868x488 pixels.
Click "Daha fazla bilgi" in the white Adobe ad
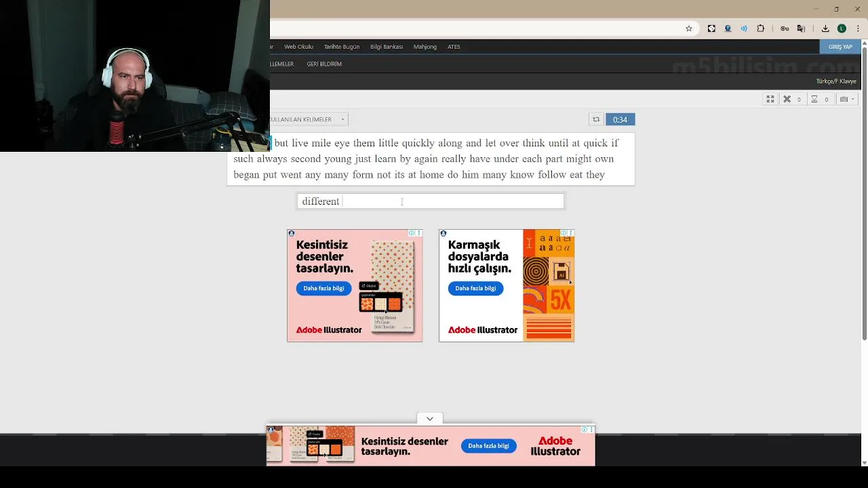click(475, 288)
